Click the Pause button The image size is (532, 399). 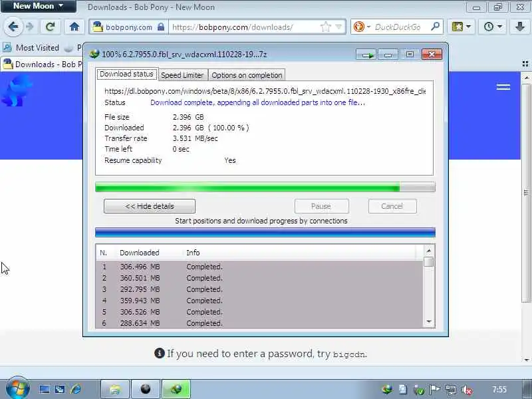coord(321,206)
